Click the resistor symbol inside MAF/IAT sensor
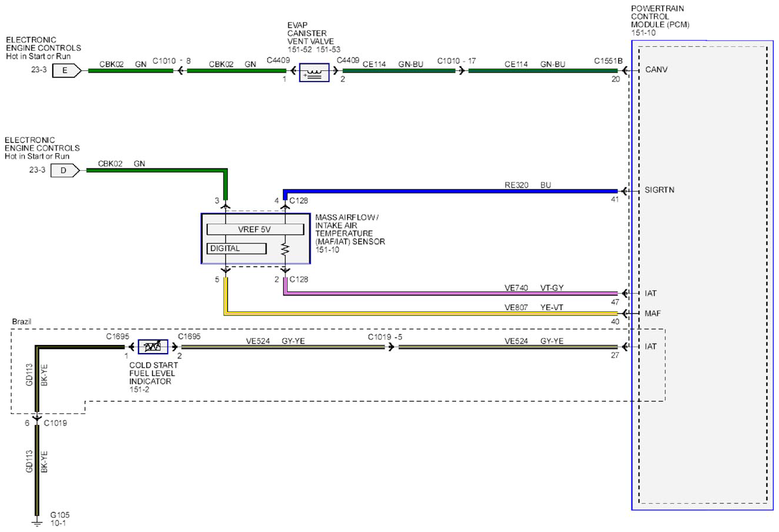This screenshot has height=532, width=779. coord(285,249)
